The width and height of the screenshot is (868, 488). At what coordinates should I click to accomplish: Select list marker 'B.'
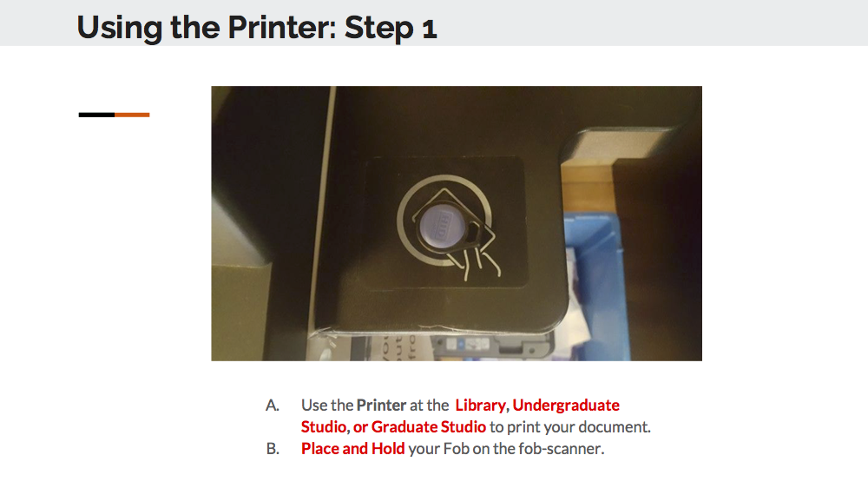(273, 448)
